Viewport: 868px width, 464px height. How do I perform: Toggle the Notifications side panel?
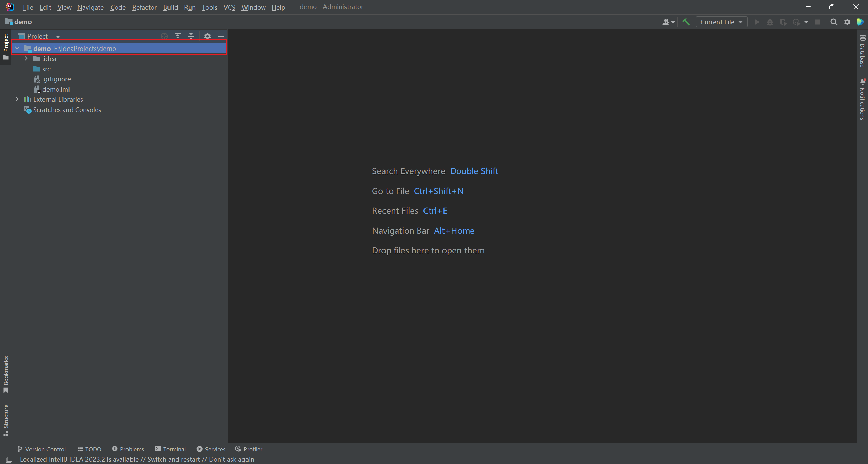coord(862,99)
